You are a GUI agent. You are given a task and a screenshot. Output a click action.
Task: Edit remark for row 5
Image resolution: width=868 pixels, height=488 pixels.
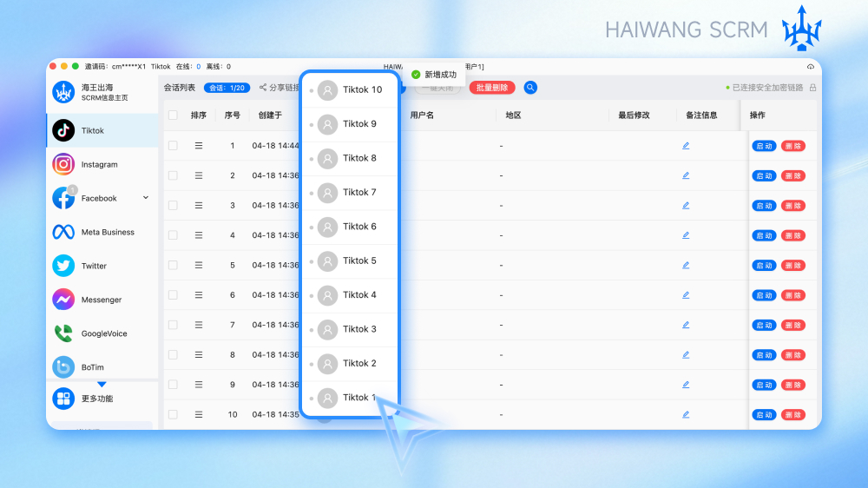(686, 266)
